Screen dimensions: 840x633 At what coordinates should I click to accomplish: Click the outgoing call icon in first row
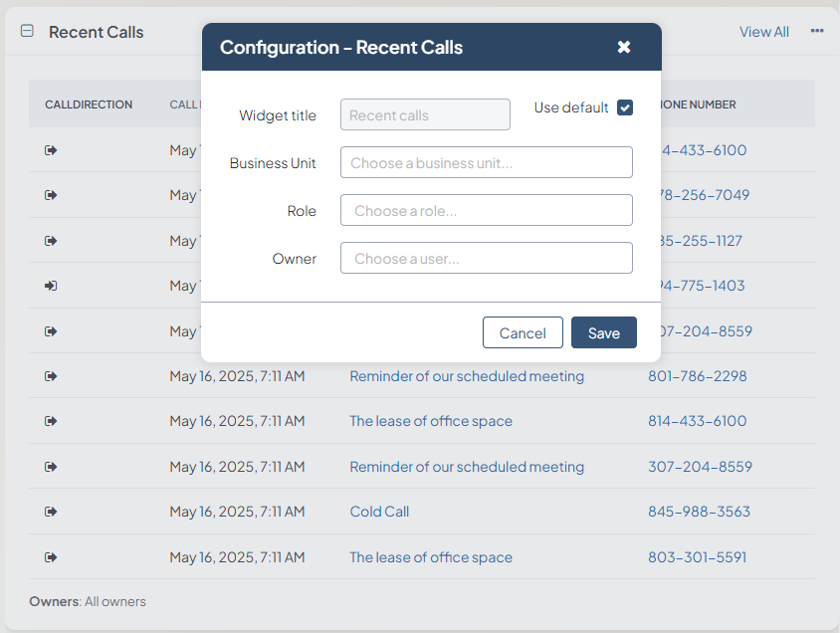click(x=51, y=150)
